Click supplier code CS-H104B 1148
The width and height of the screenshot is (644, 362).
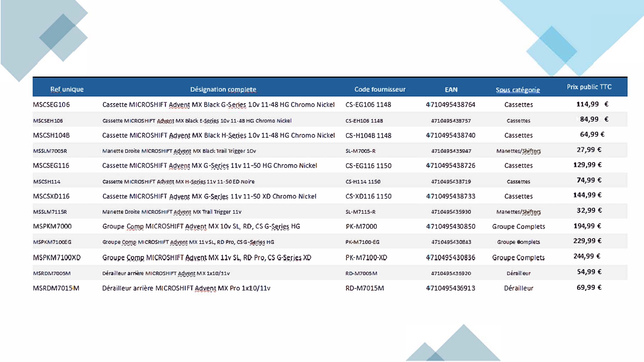coord(368,136)
